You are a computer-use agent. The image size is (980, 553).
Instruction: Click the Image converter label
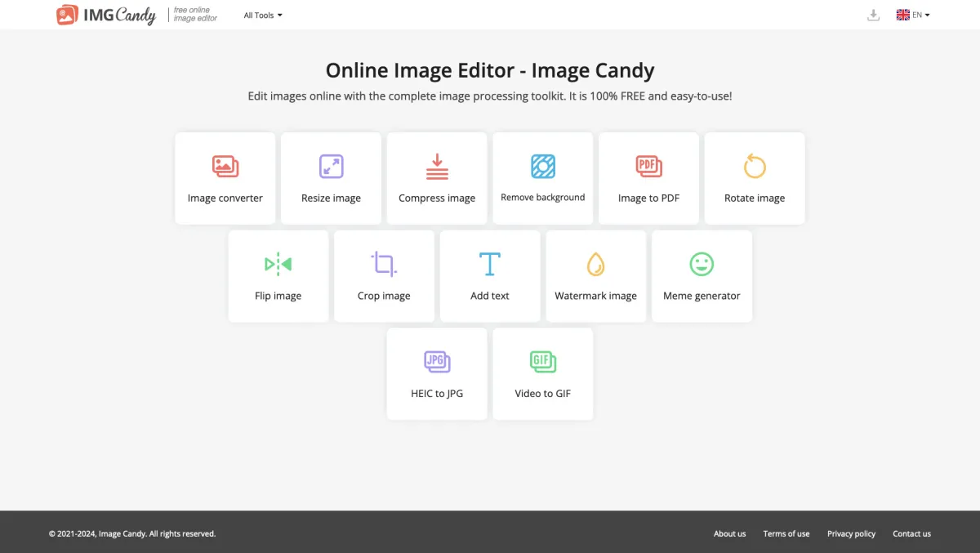[x=225, y=198]
